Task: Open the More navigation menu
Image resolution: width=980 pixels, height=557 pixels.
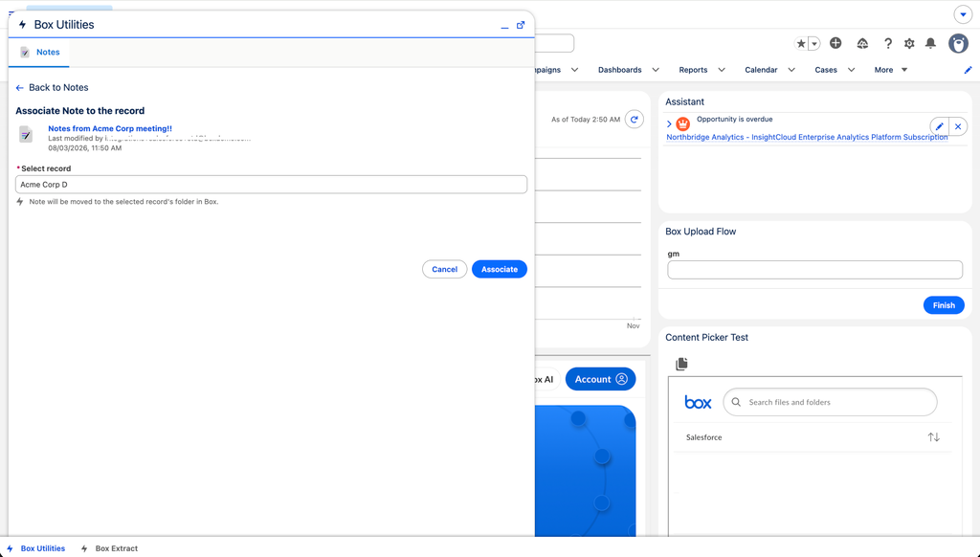Action: tap(891, 70)
